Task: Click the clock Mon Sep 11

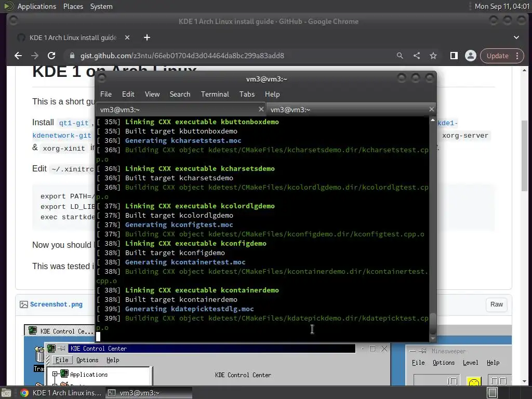Action: coord(502,6)
